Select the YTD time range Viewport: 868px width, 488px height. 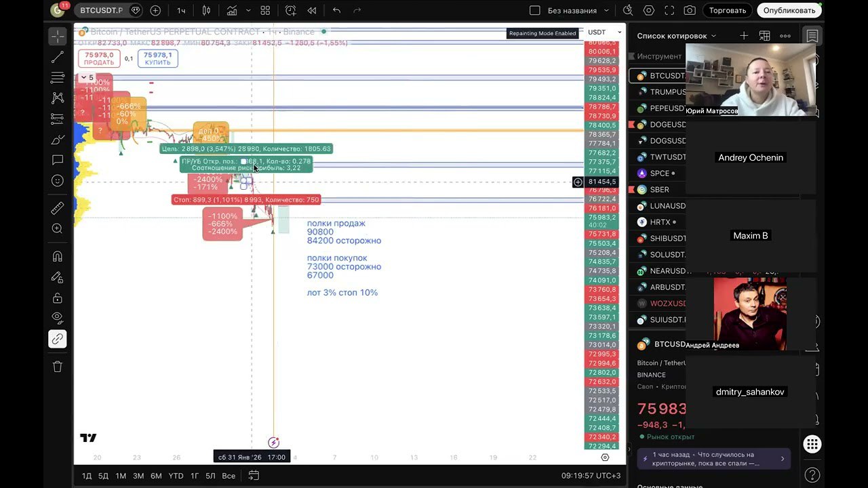coord(176,476)
